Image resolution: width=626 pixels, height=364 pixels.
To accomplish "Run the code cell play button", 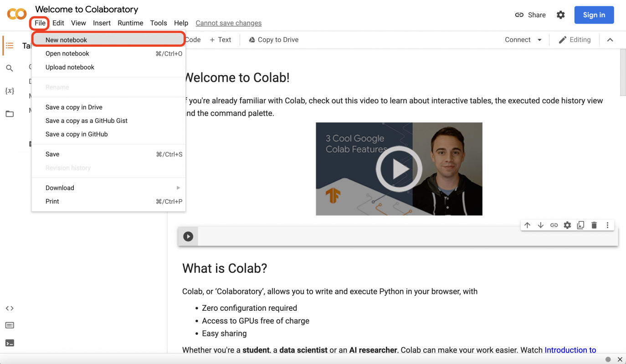I will [x=188, y=237].
